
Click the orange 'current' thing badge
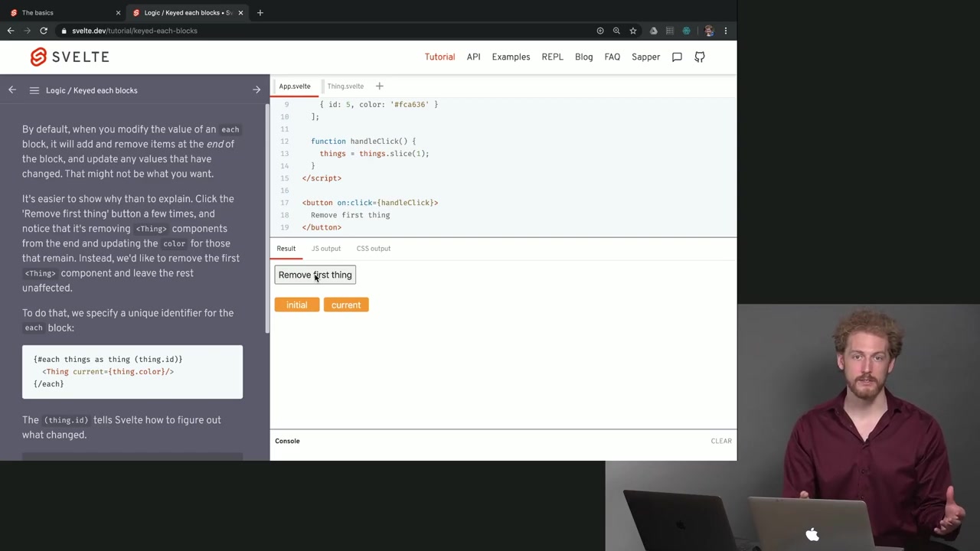point(346,305)
